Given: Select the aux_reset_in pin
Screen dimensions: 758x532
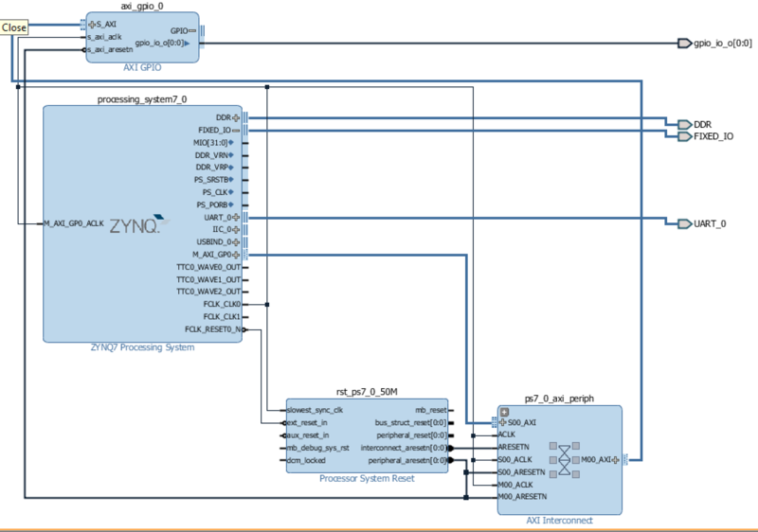Looking at the screenshot, I should click(307, 435).
